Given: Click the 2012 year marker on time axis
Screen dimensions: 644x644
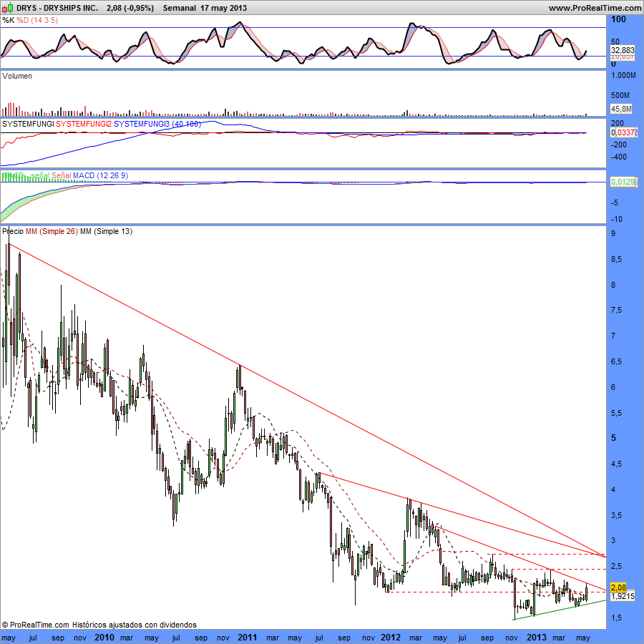Looking at the screenshot, I should (x=390, y=637).
